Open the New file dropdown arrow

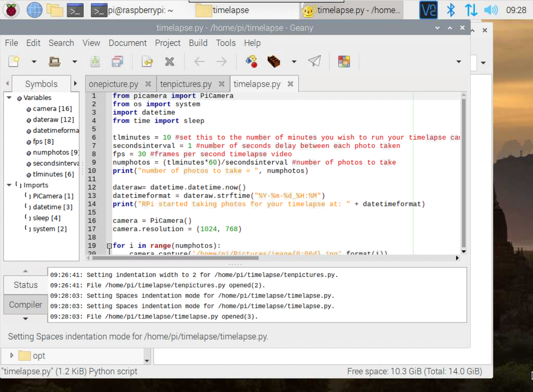pyautogui.click(x=34, y=62)
